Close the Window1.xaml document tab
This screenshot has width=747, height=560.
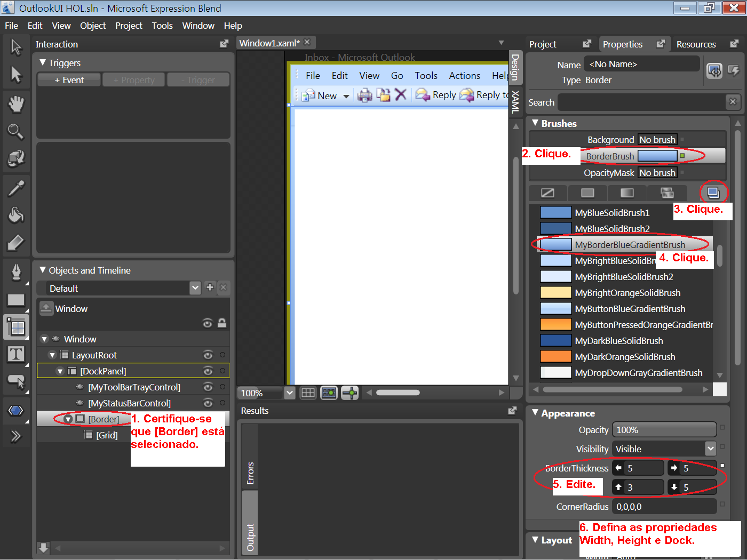coord(307,42)
